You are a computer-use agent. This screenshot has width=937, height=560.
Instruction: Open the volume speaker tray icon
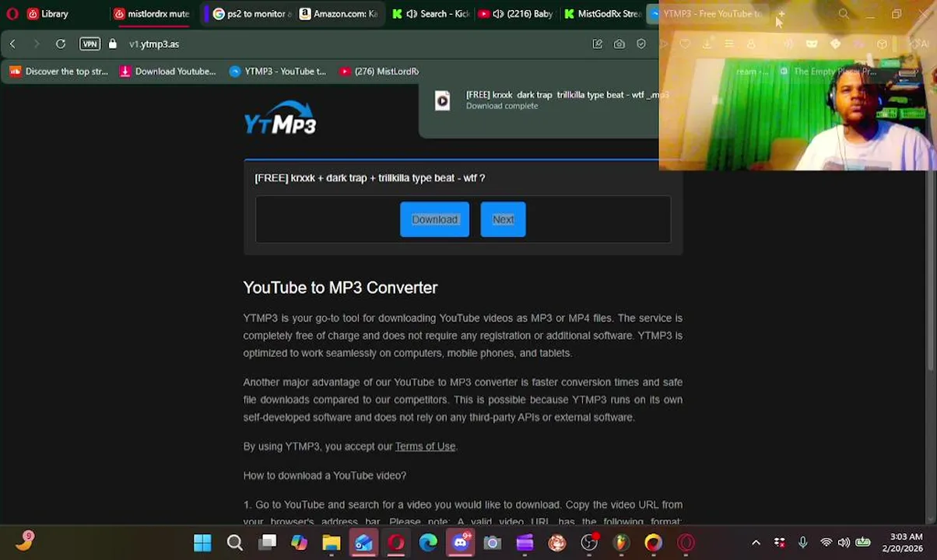point(844,543)
